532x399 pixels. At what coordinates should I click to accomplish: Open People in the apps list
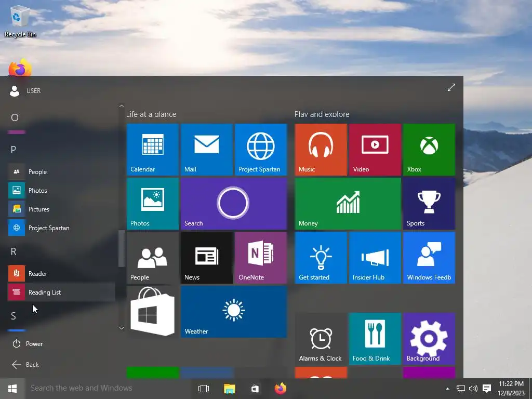click(x=61, y=171)
